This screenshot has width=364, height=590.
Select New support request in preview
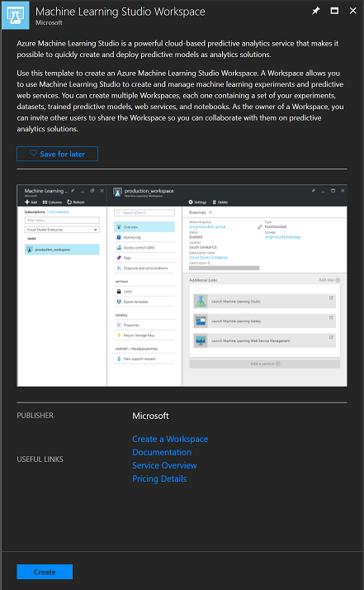click(144, 359)
